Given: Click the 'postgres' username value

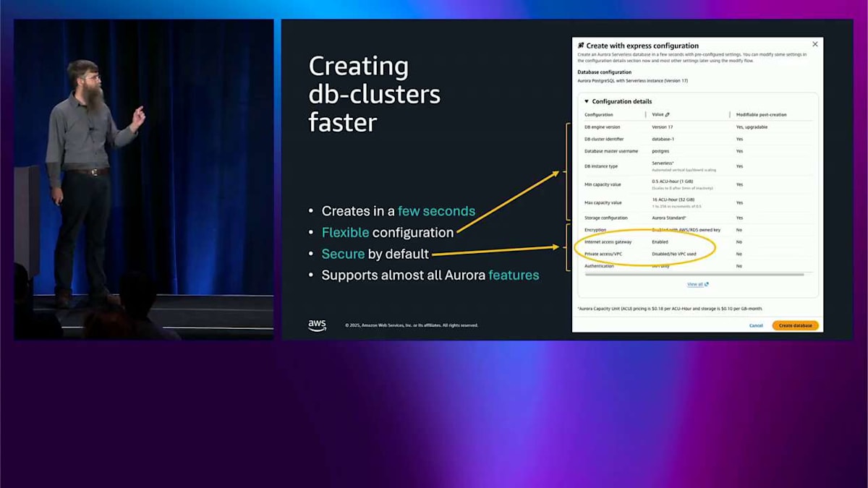Looking at the screenshot, I should point(661,151).
